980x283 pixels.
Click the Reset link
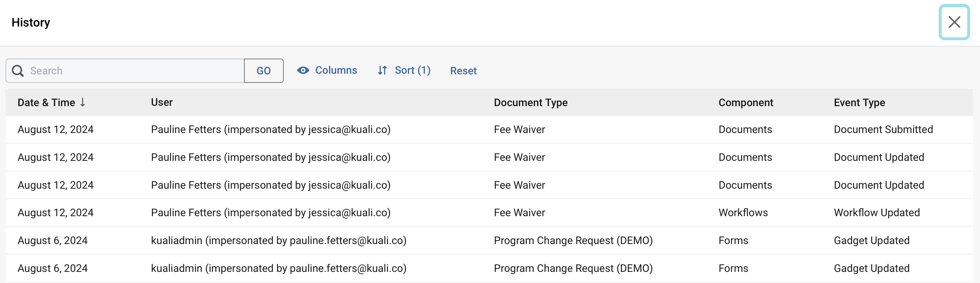click(x=463, y=71)
